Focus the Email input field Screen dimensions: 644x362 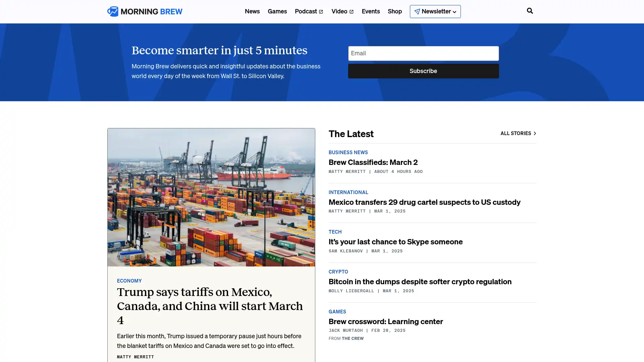point(423,53)
